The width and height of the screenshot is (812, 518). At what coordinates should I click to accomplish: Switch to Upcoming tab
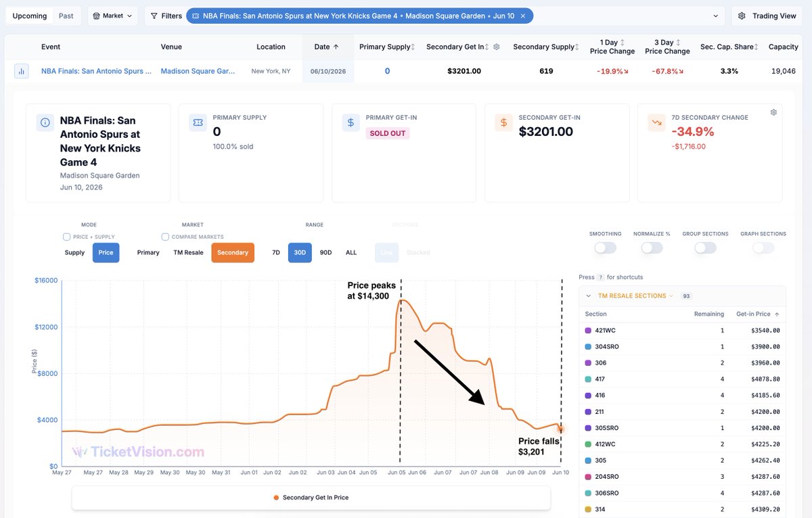click(x=30, y=16)
